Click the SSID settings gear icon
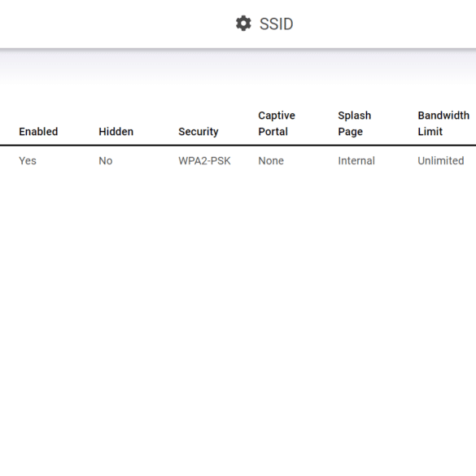 [243, 24]
